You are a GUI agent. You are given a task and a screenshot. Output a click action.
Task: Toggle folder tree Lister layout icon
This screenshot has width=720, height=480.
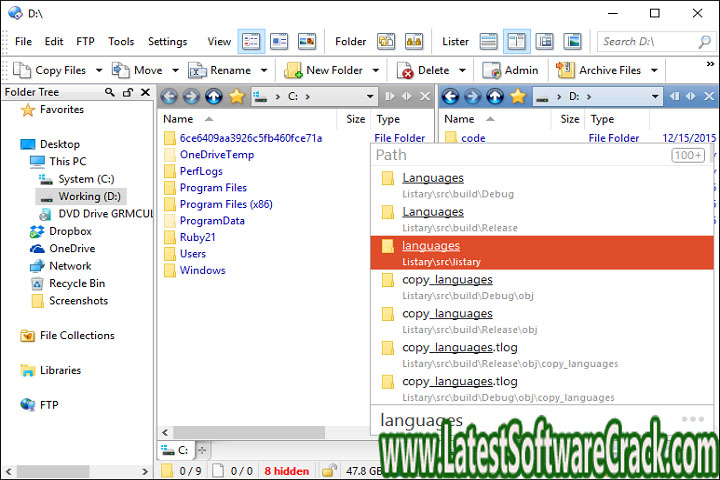pyautogui.click(x=545, y=41)
